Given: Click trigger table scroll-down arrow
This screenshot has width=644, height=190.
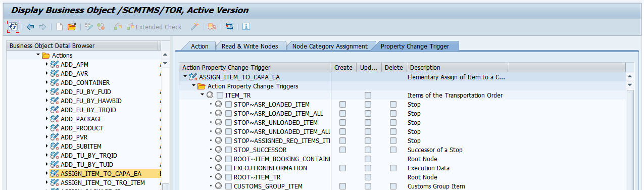Looking at the screenshot, I should click(629, 85).
